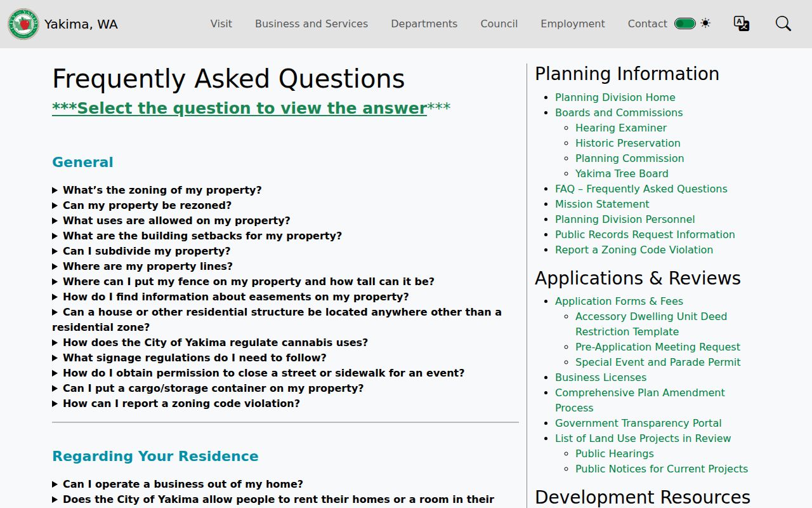
Task: Open the Visit menu
Action: pyautogui.click(x=221, y=23)
